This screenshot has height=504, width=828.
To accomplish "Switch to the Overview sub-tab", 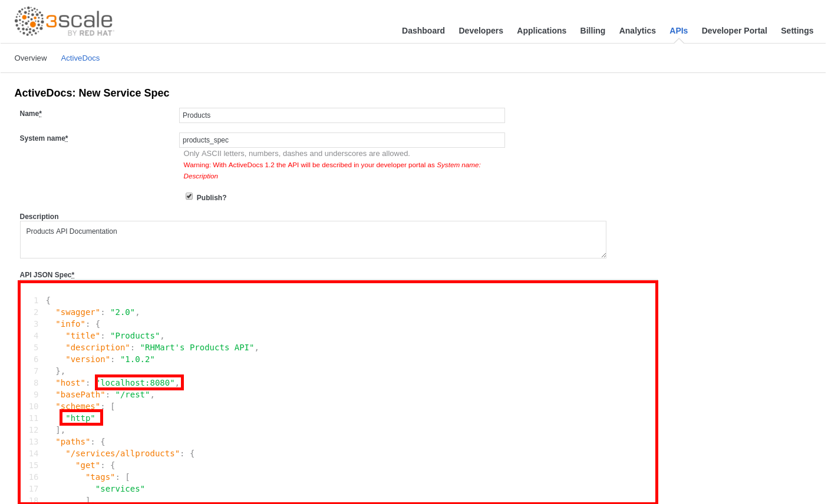I will [x=31, y=58].
